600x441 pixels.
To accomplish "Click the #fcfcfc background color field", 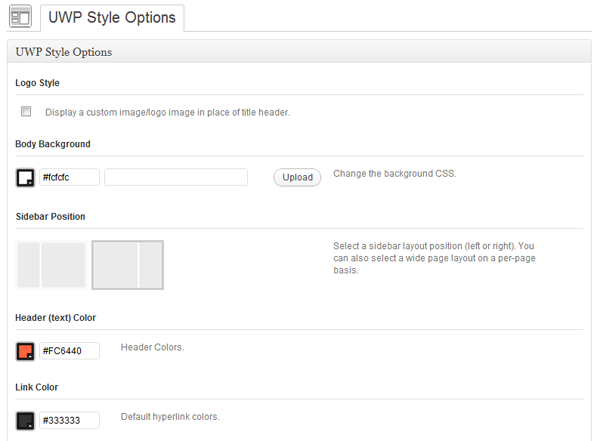I will 69,177.
